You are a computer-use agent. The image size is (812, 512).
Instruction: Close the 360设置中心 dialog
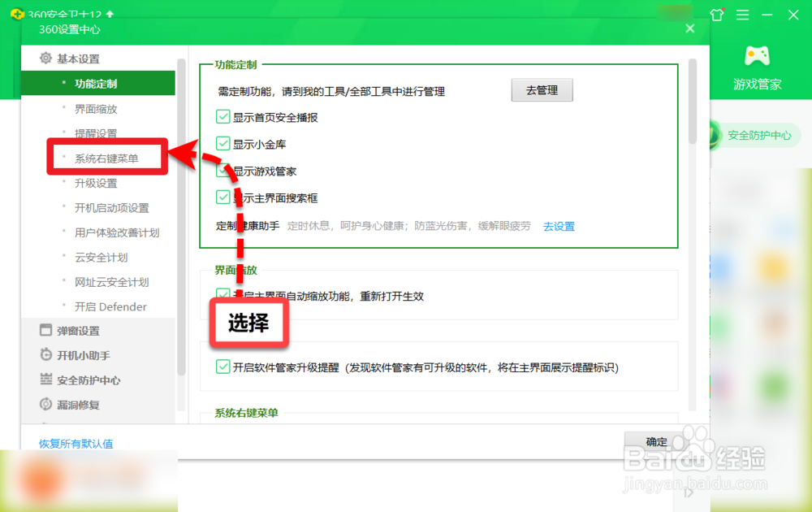click(689, 28)
